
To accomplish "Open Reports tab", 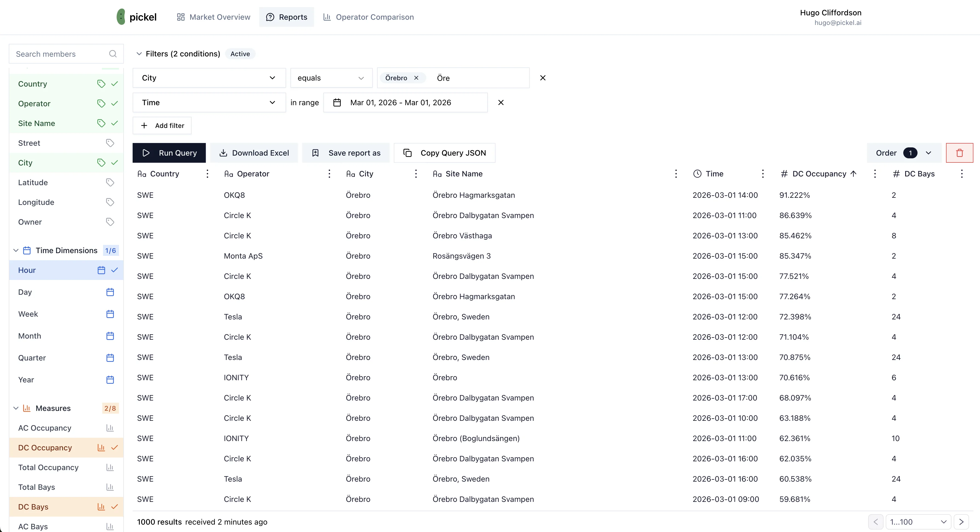I will point(286,17).
